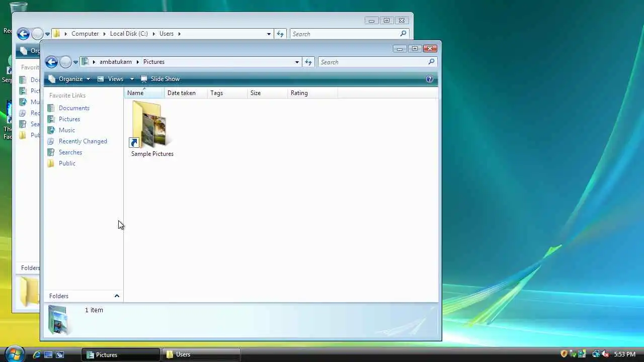Sort by Size column header

pos(268,93)
